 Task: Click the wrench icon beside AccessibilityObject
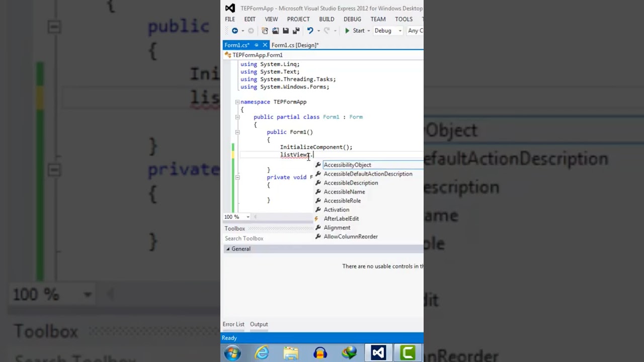318,165
